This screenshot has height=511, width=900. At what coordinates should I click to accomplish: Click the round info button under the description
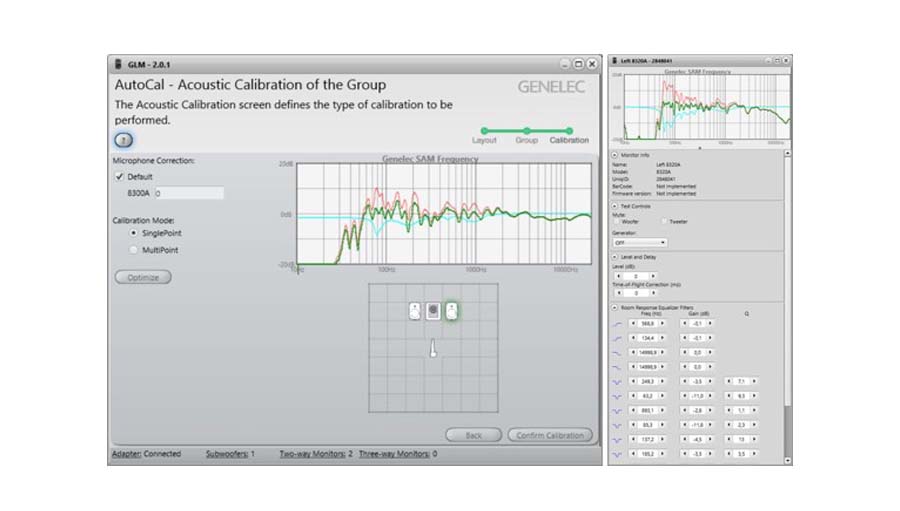tap(123, 140)
